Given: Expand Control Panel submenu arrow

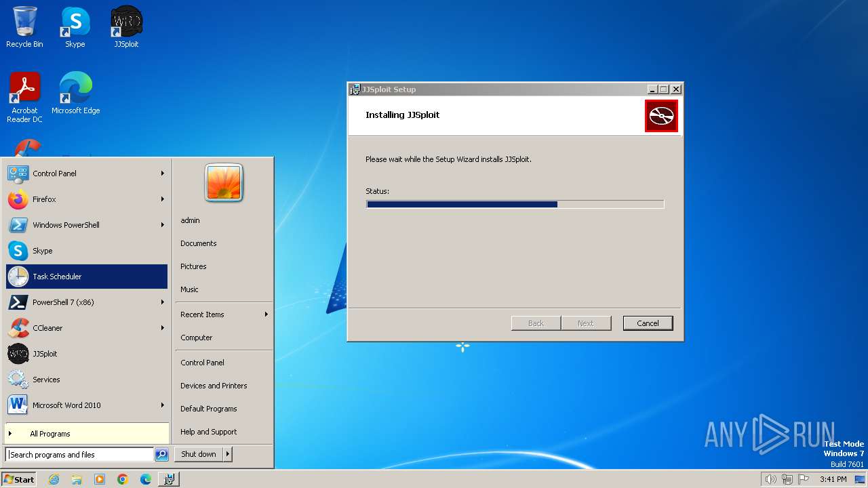Looking at the screenshot, I should click(163, 174).
